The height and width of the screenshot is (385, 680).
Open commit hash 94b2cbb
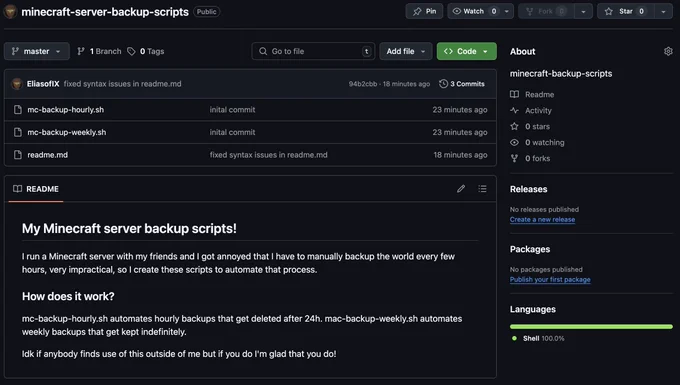[363, 84]
